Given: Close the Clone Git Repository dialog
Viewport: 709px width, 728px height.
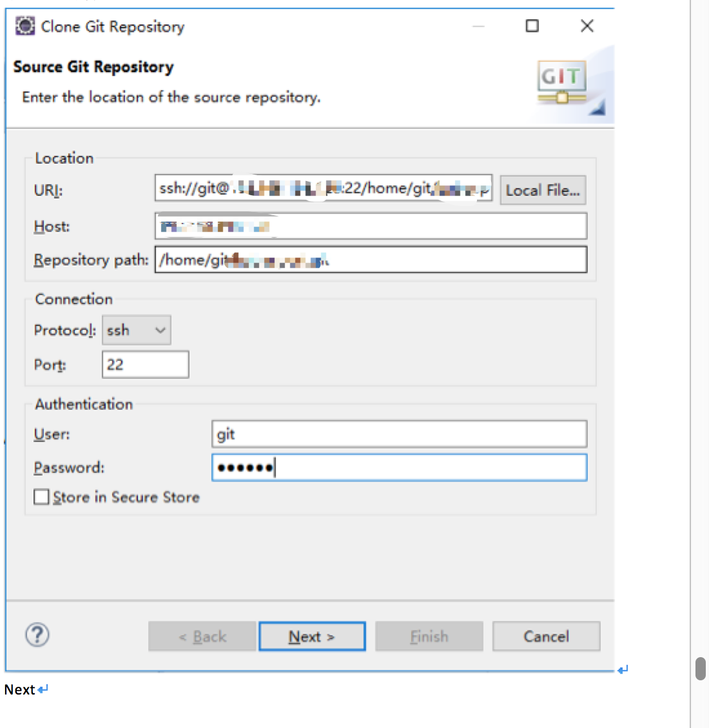Looking at the screenshot, I should coord(587,26).
